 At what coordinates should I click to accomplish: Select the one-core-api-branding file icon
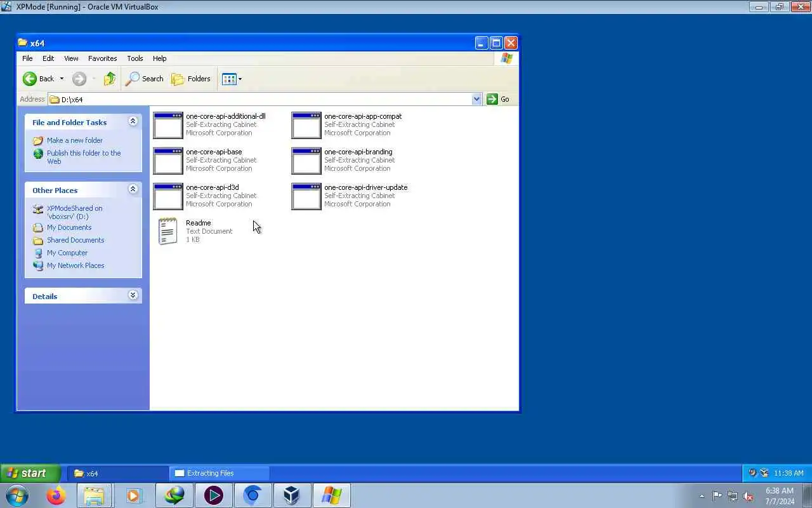(306, 161)
